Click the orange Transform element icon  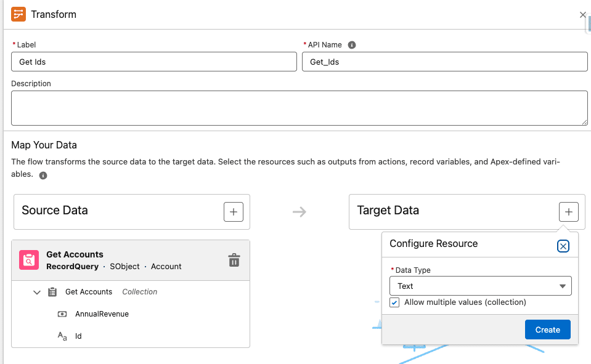coord(18,14)
